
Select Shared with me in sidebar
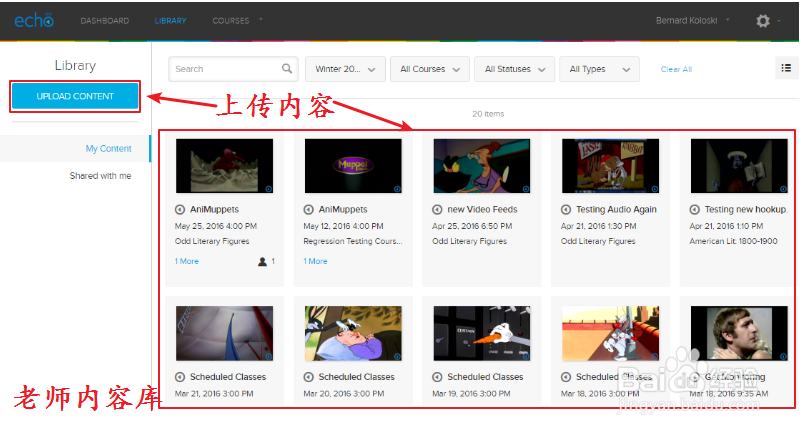click(x=100, y=175)
